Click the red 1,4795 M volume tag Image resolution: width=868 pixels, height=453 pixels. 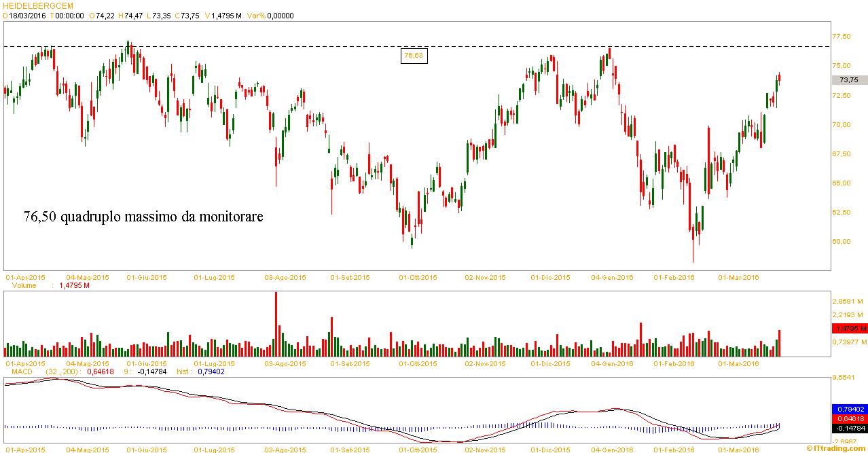click(849, 328)
